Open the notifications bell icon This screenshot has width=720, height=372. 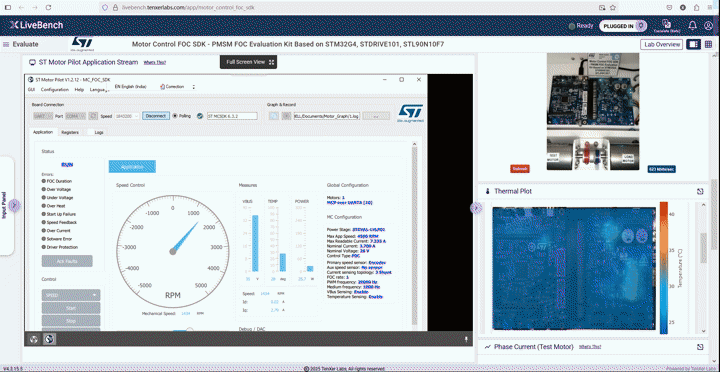(692, 26)
